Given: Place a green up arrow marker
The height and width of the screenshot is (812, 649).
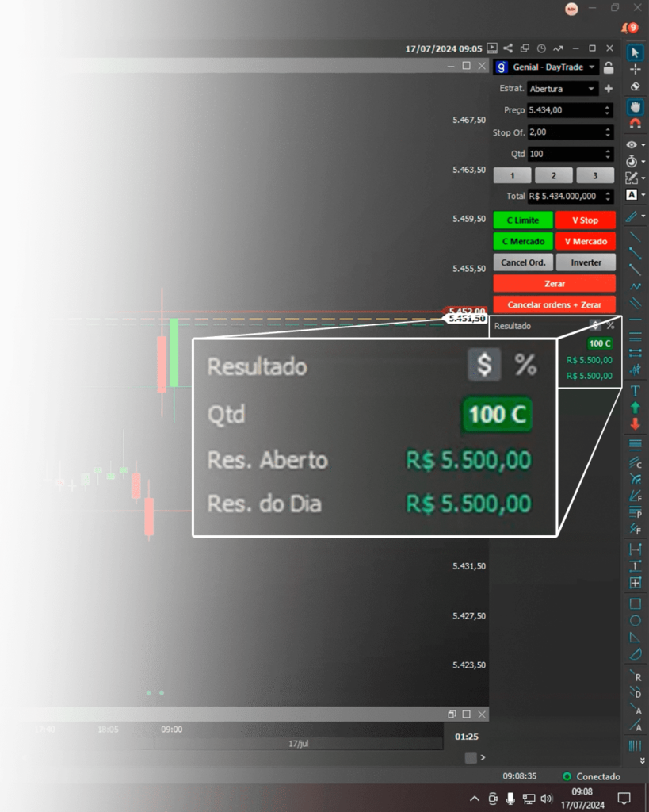Looking at the screenshot, I should coord(635,407).
